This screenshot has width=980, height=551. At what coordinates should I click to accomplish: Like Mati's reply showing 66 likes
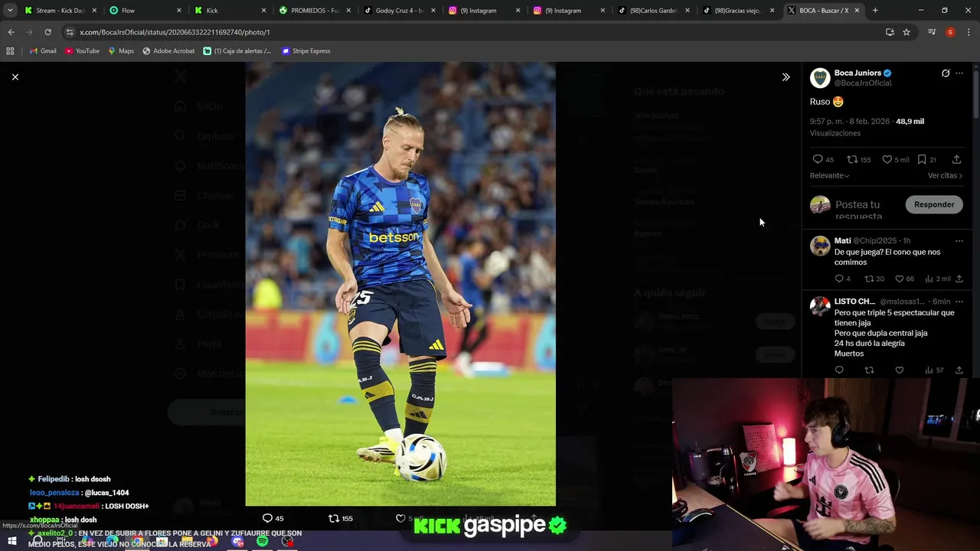click(900, 279)
